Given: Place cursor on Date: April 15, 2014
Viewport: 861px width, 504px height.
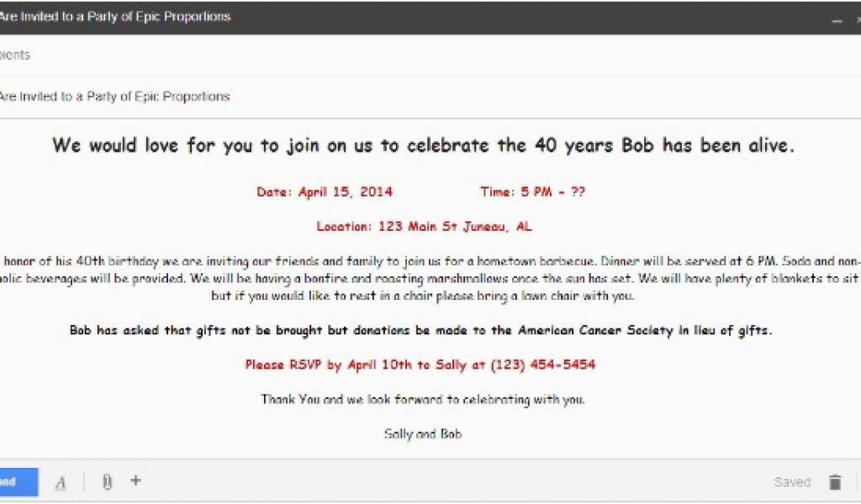Looking at the screenshot, I should pos(325,192).
